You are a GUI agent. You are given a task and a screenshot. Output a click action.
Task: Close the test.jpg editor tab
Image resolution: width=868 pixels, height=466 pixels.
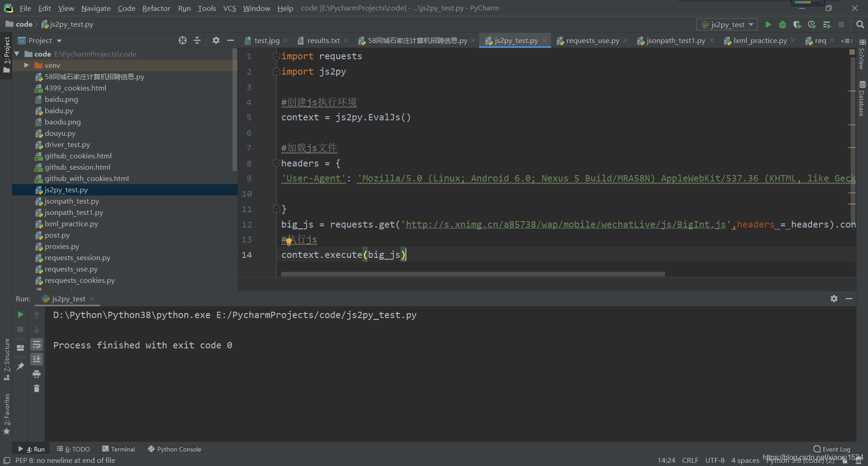(285, 40)
